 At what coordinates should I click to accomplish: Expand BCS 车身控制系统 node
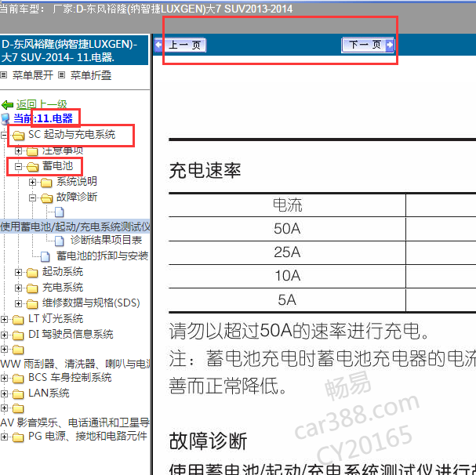4,378
